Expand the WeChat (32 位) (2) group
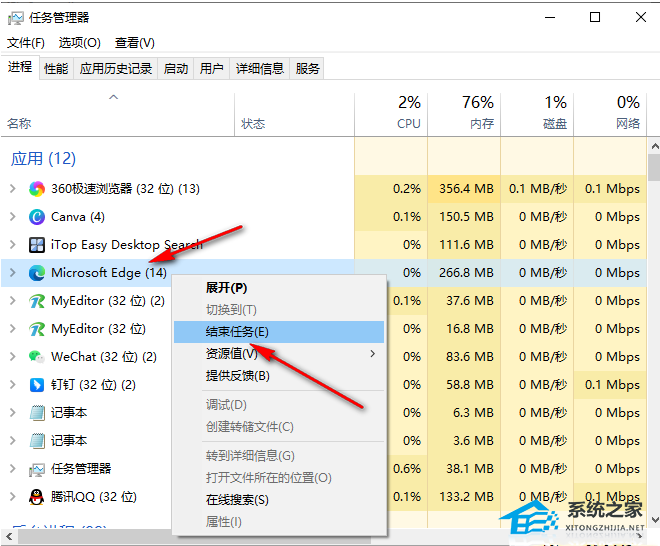This screenshot has width=660, height=546. coord(13,357)
